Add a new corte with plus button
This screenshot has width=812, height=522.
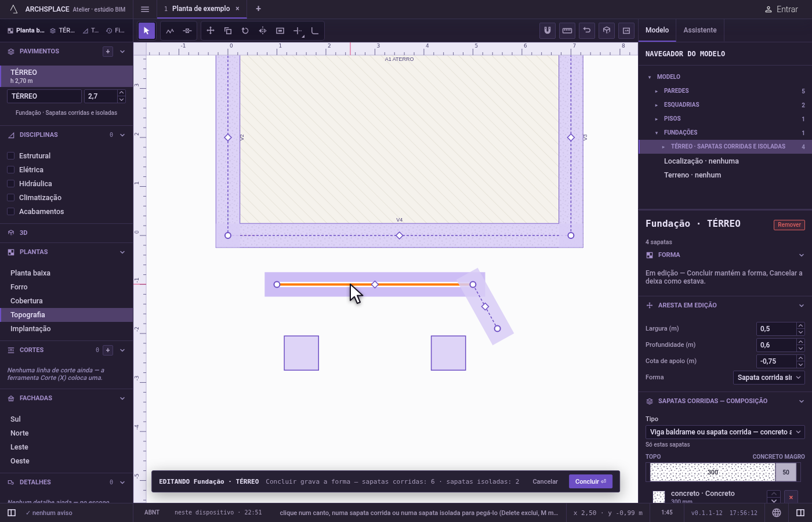108,350
